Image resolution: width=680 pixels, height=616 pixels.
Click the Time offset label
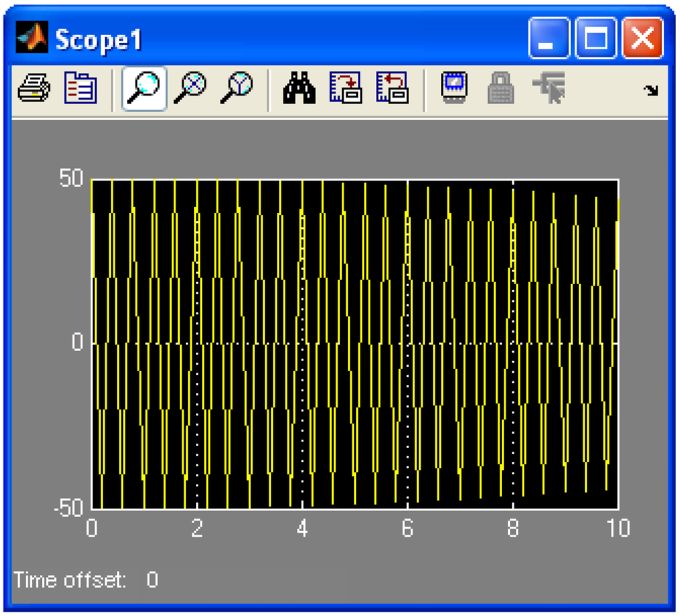[70, 580]
